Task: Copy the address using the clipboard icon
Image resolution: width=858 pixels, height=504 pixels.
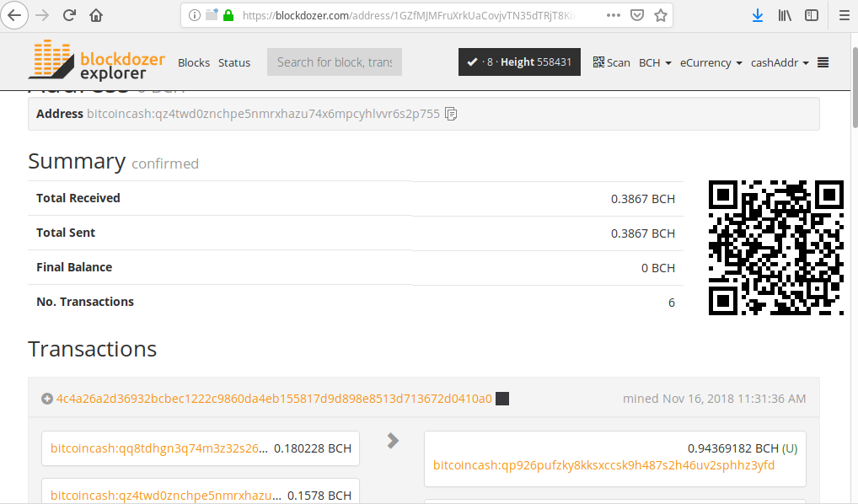Action: tap(451, 114)
